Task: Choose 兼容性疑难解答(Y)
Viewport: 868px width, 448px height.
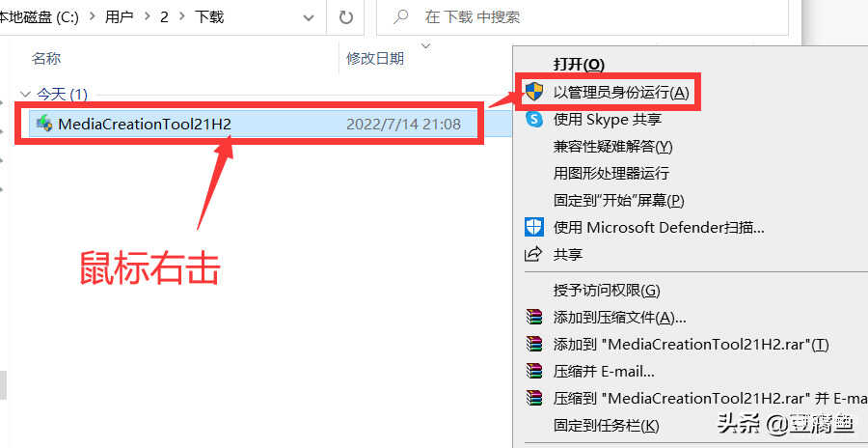Action: click(x=612, y=147)
